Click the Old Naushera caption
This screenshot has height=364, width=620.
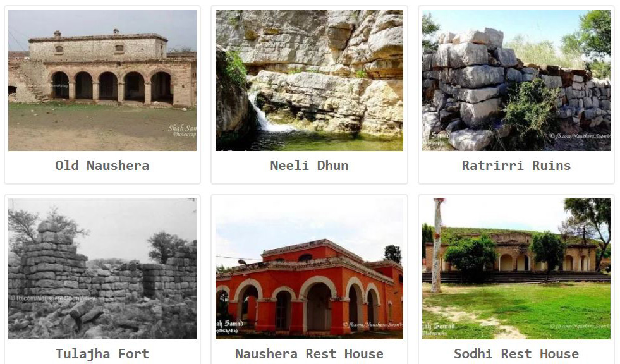coord(102,165)
